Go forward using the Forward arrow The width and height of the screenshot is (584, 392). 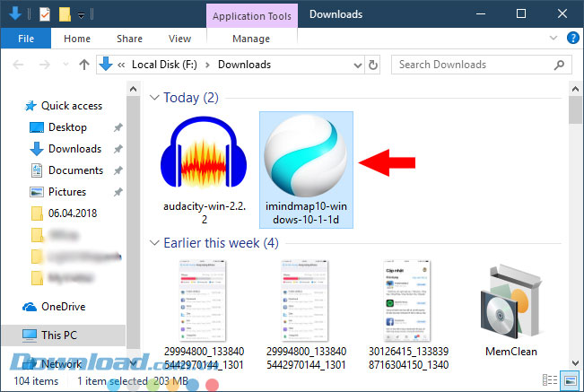pos(45,65)
